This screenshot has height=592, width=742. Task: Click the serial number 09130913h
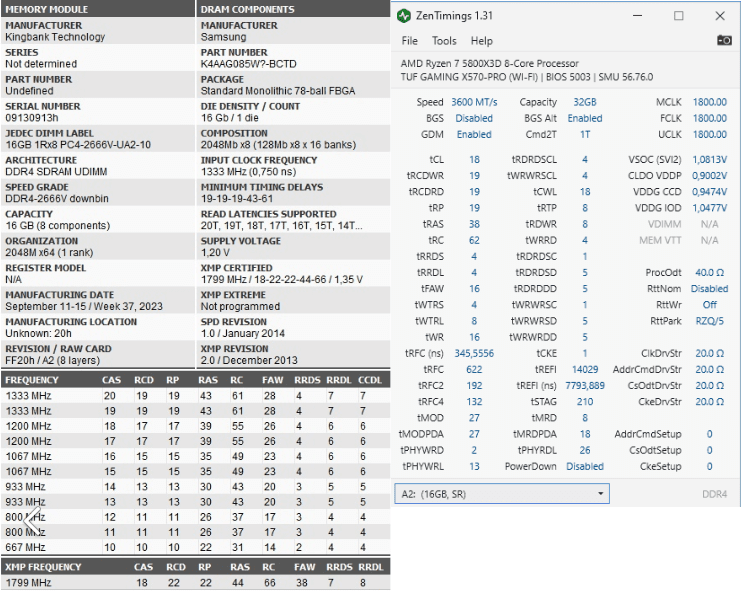pos(32,118)
